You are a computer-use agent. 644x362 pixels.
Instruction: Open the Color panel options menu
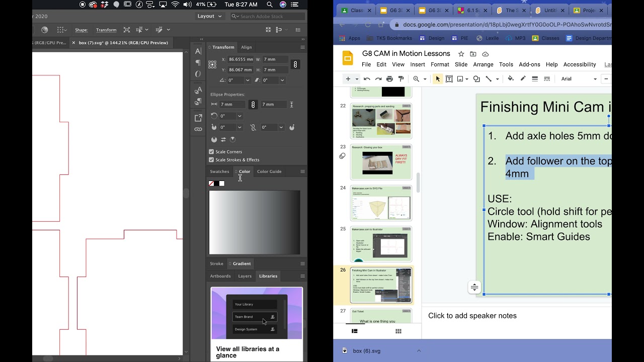coord(302,171)
